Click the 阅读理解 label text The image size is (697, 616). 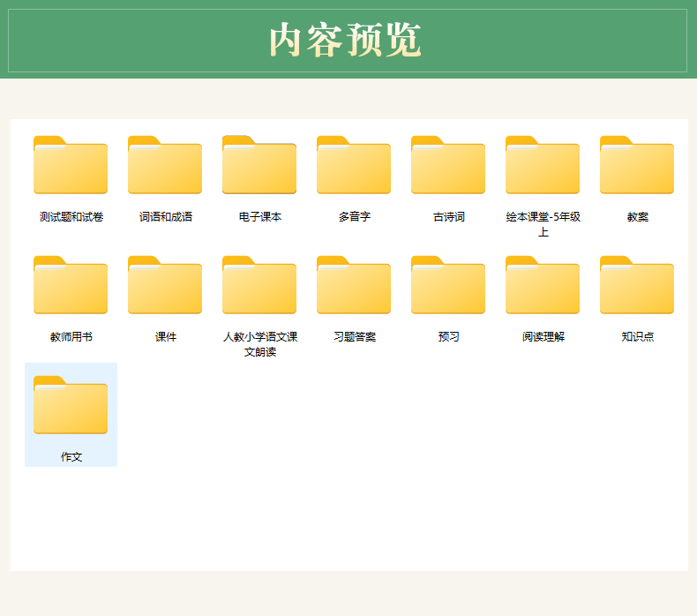543,337
